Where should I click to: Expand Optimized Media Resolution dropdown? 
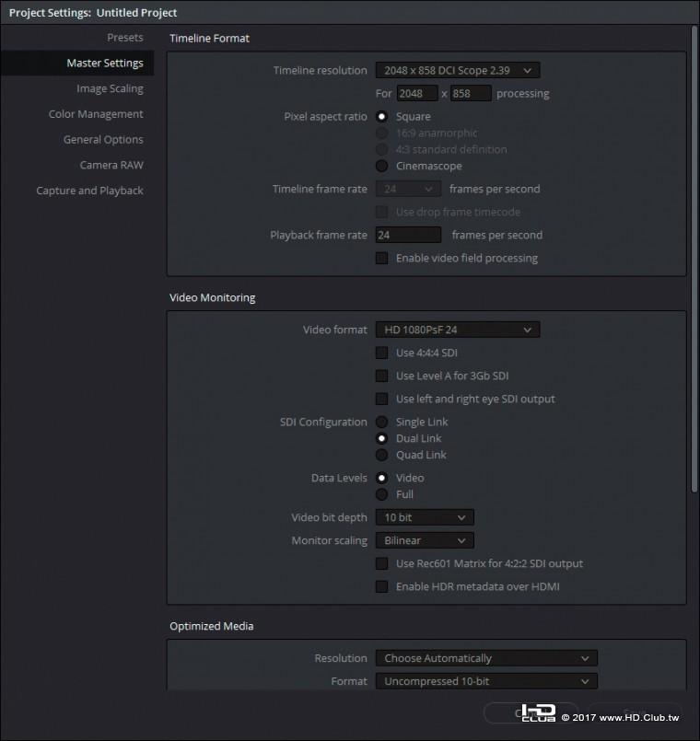pyautogui.click(x=485, y=658)
